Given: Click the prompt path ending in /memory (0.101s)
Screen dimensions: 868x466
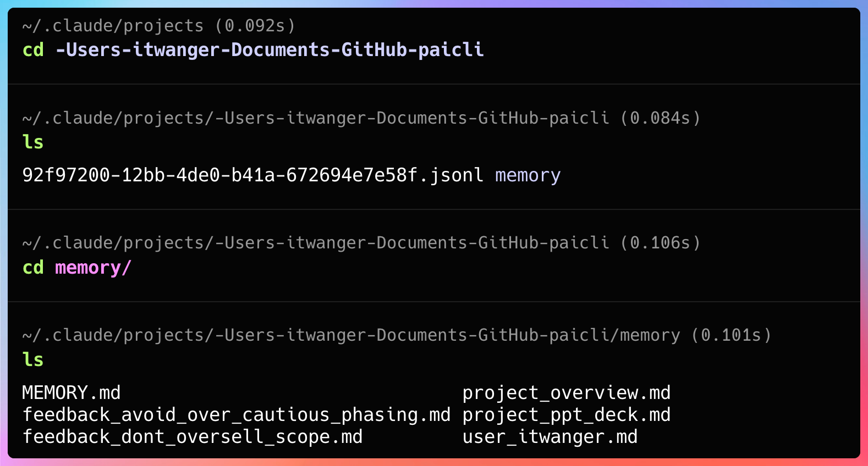Looking at the screenshot, I should [397, 335].
